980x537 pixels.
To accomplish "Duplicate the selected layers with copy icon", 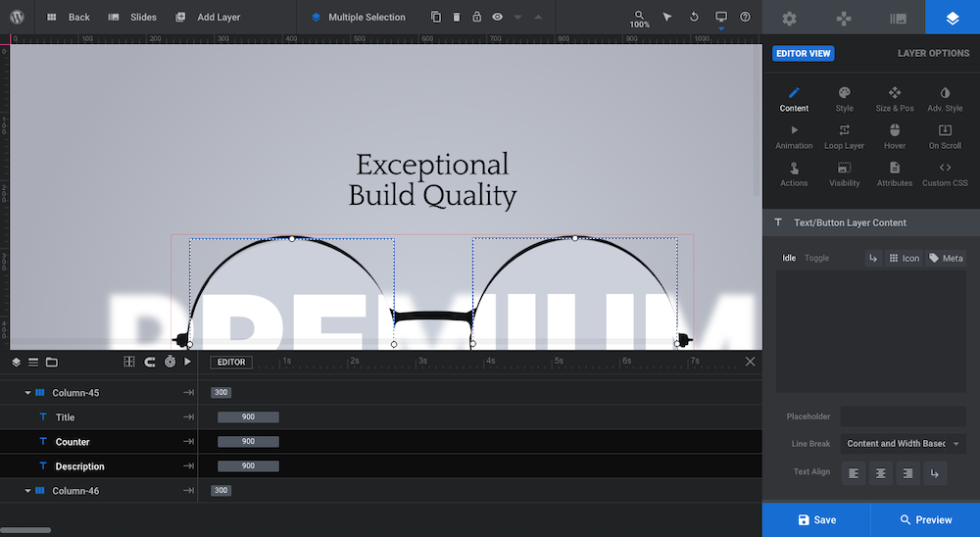I will [x=436, y=17].
